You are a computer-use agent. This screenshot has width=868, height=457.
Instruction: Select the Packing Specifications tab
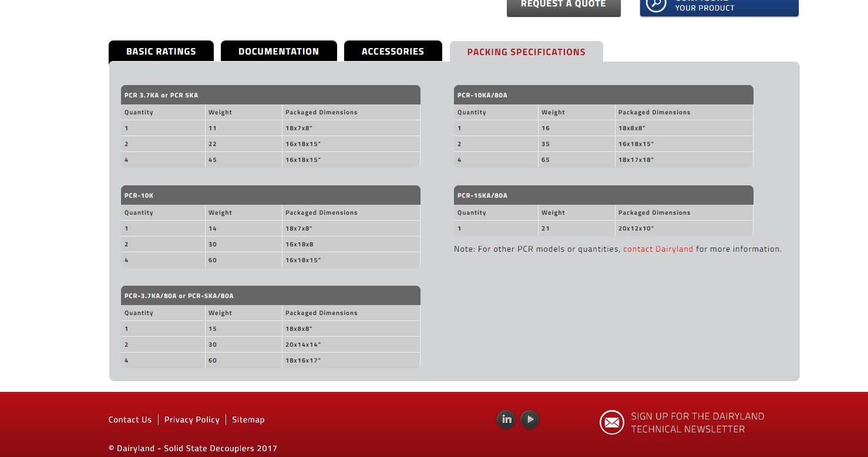(x=526, y=52)
